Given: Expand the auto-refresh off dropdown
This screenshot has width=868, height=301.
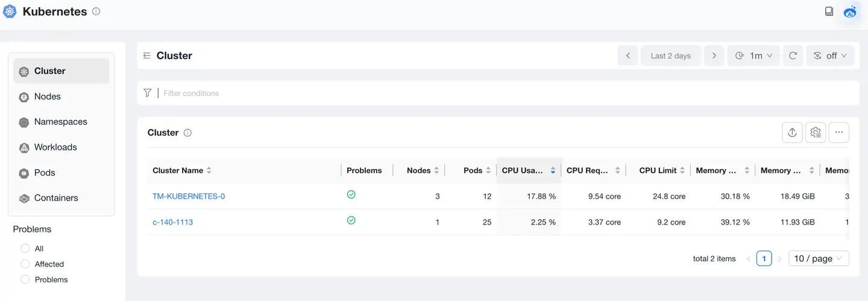Looking at the screenshot, I should [830, 55].
